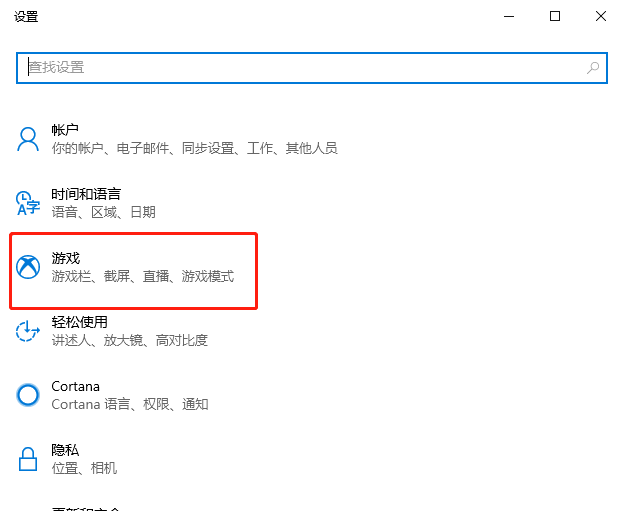Click the 时间和语言 clock icon
Screen dimensions: 624x511
(28, 203)
